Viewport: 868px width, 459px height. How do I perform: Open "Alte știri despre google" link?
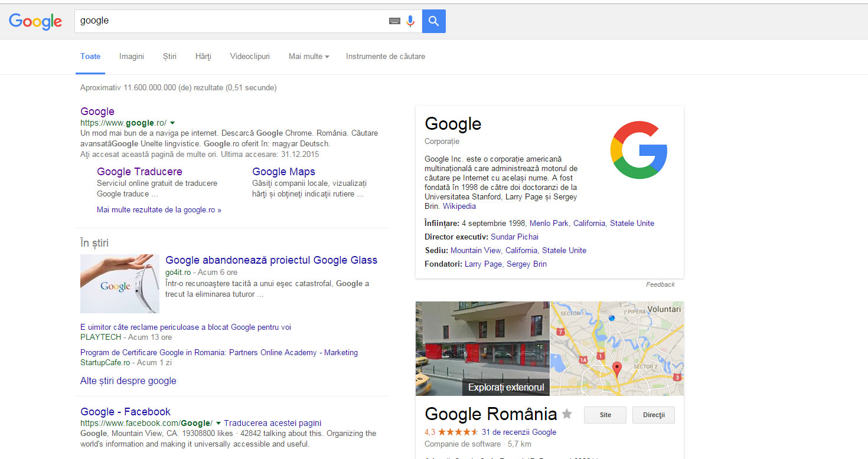[x=128, y=381]
